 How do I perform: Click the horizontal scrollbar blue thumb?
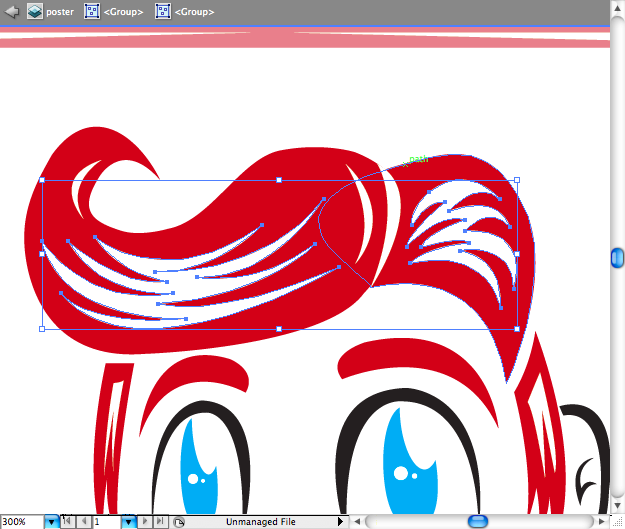pos(478,521)
